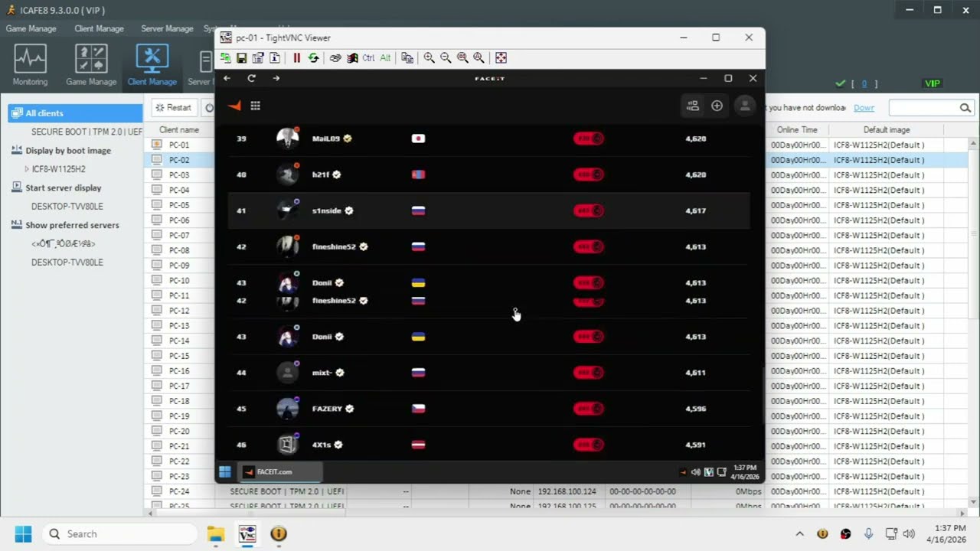Open the FACEIT profile avatar
The image size is (980, 551).
coord(744,106)
